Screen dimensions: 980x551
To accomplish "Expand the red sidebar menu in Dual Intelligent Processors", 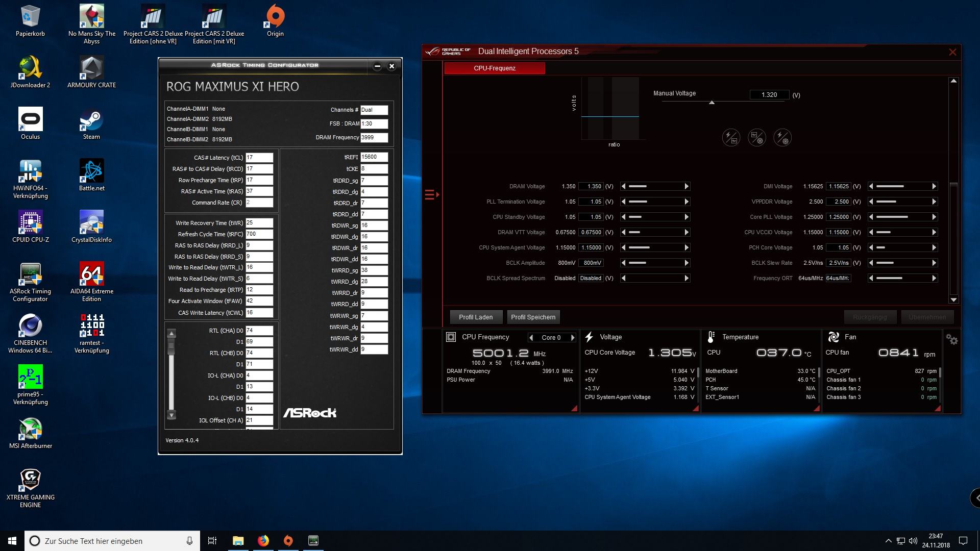I will click(x=431, y=194).
